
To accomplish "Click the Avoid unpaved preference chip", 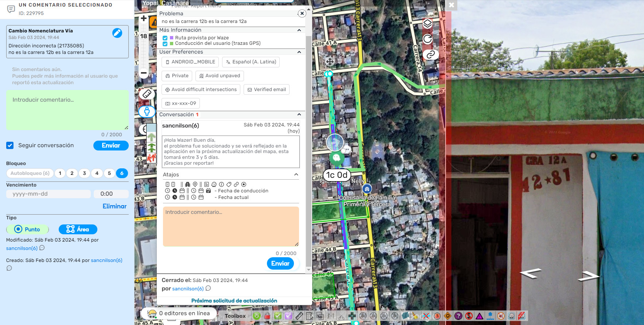I will coord(220,76).
